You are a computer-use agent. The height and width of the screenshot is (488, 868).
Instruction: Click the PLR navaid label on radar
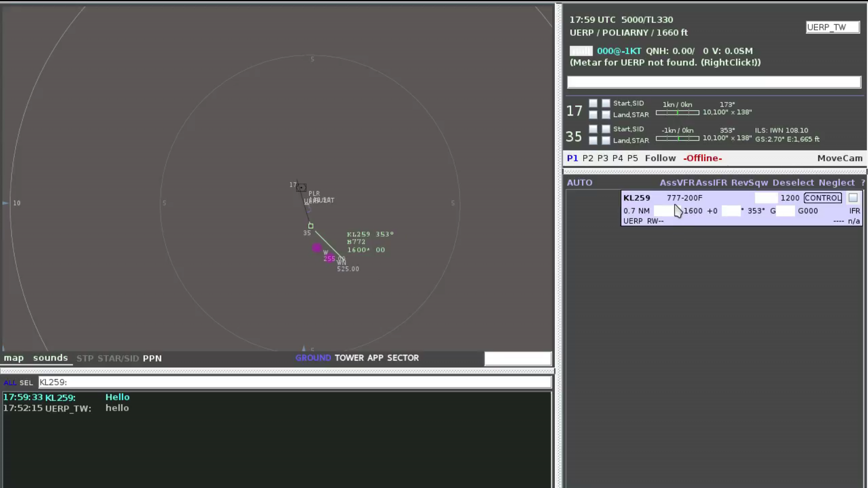pyautogui.click(x=314, y=194)
